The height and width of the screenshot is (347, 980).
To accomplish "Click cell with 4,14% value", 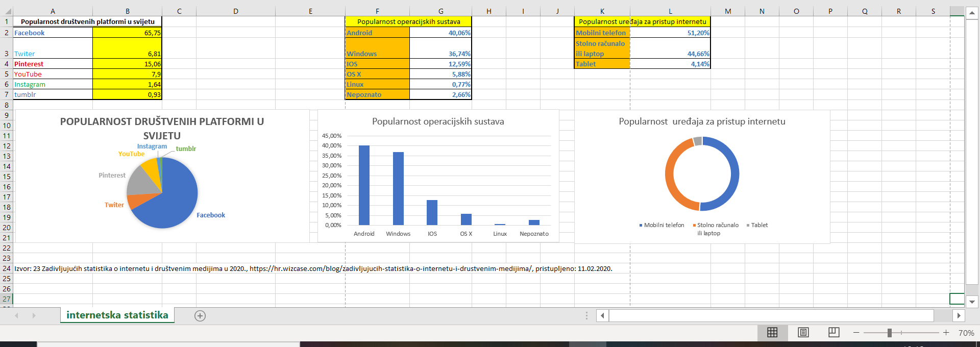I will [x=670, y=64].
